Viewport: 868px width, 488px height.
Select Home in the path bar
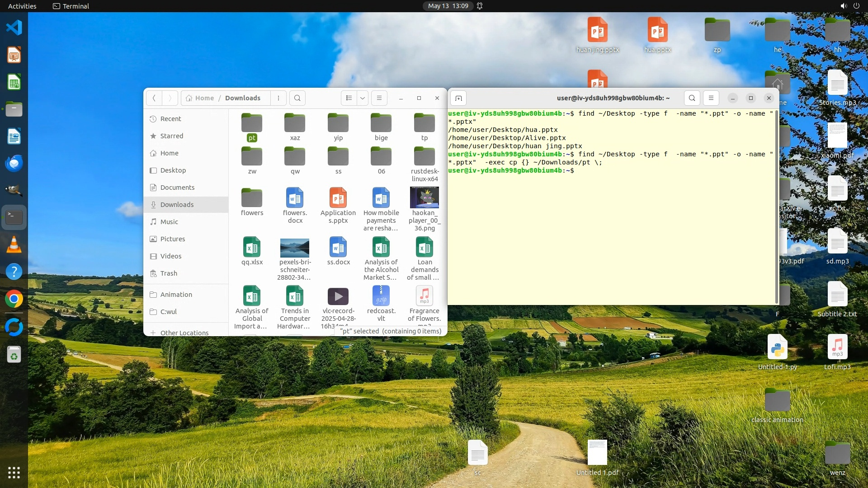coord(200,98)
